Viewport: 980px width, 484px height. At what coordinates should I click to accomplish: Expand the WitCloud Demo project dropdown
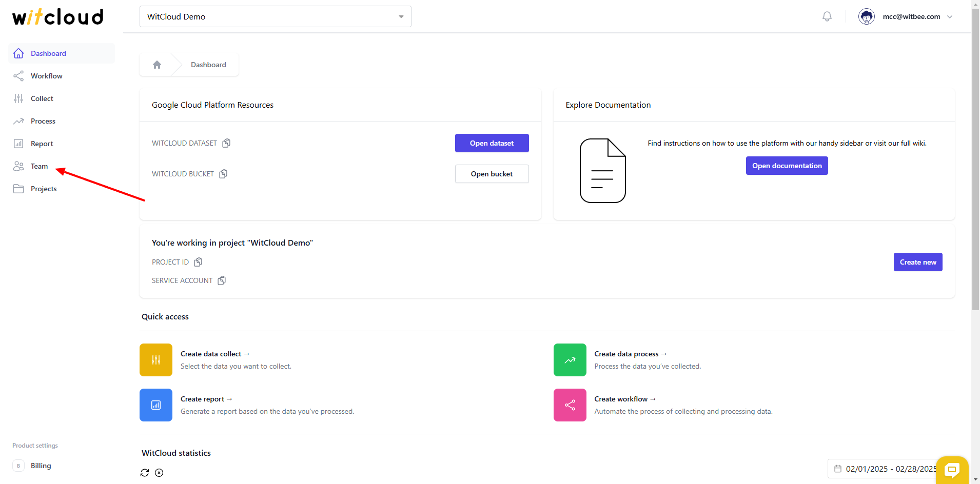click(276, 16)
